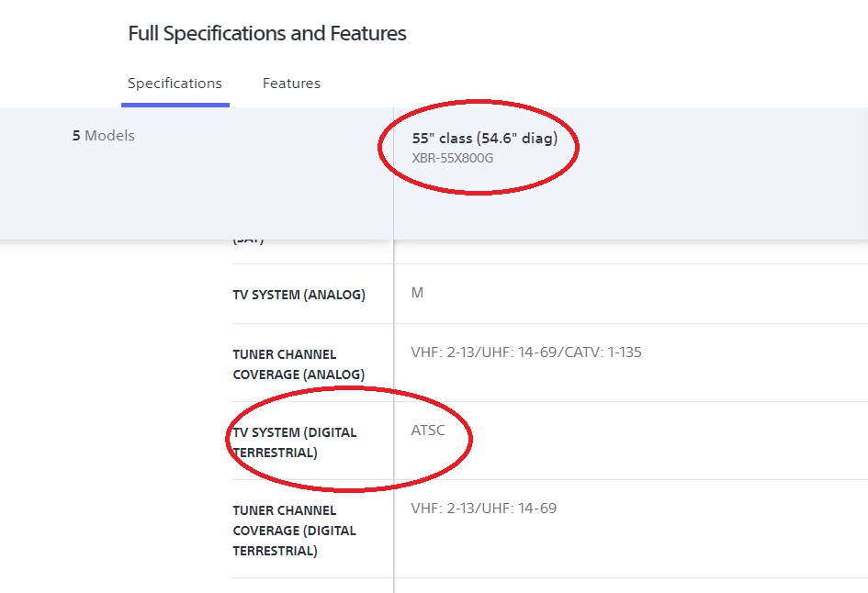Click the analog TV system value M

[x=417, y=293]
